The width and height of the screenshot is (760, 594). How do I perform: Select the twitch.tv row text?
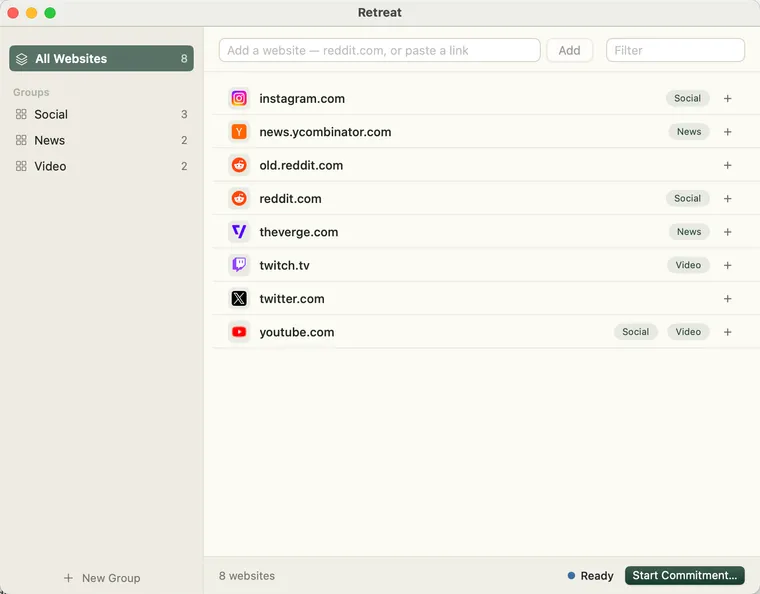coord(285,266)
